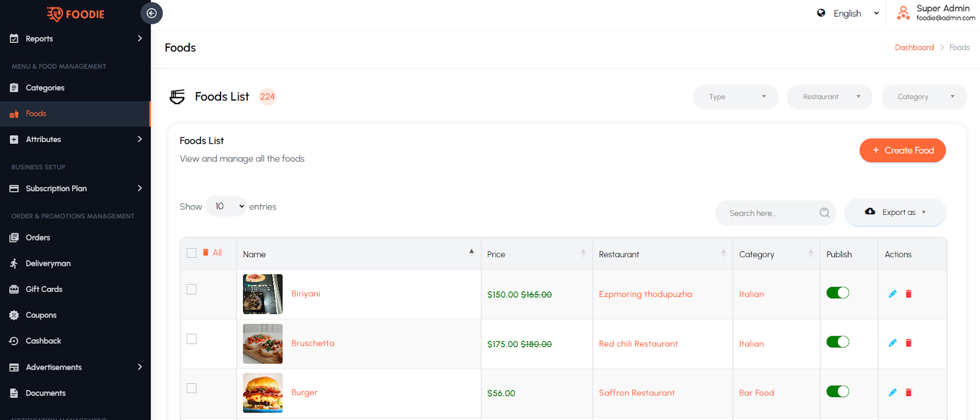Tick the select-all checkbox in table header
980x420 pixels.
[192, 253]
